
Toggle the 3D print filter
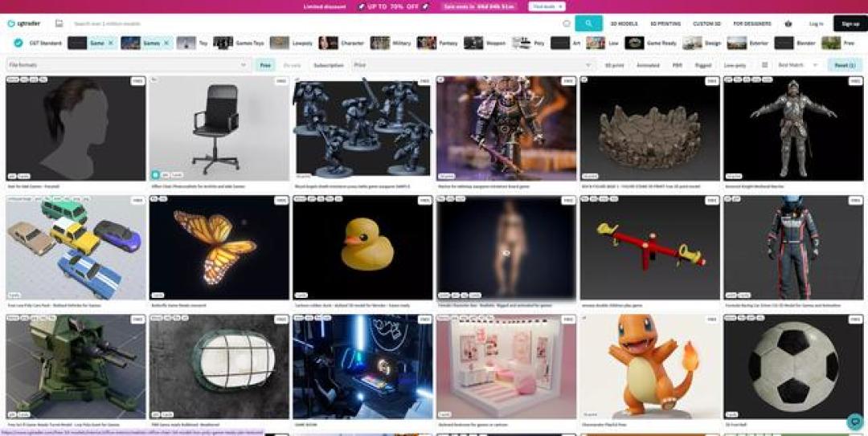[x=614, y=65]
